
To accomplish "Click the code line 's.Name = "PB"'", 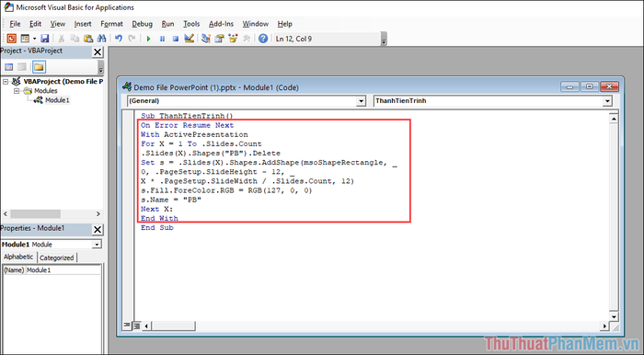I will [x=171, y=200].
